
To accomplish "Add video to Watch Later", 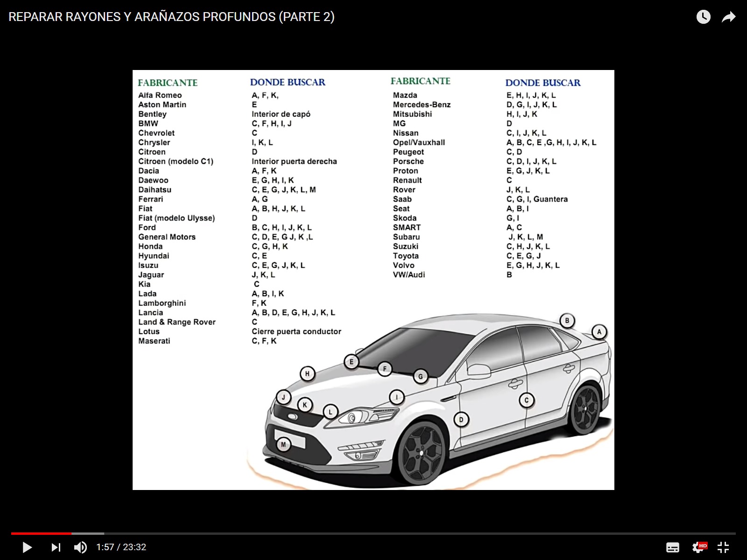I will pyautogui.click(x=703, y=17).
